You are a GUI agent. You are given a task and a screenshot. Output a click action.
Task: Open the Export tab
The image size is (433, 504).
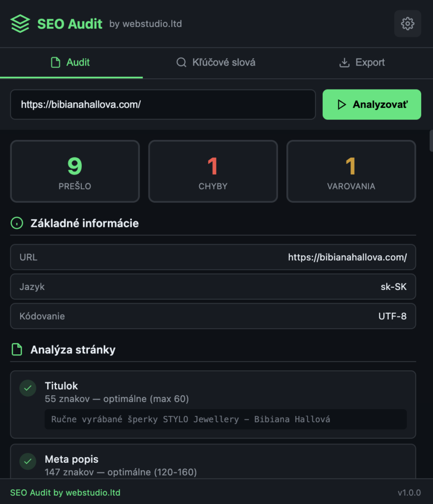(x=362, y=63)
